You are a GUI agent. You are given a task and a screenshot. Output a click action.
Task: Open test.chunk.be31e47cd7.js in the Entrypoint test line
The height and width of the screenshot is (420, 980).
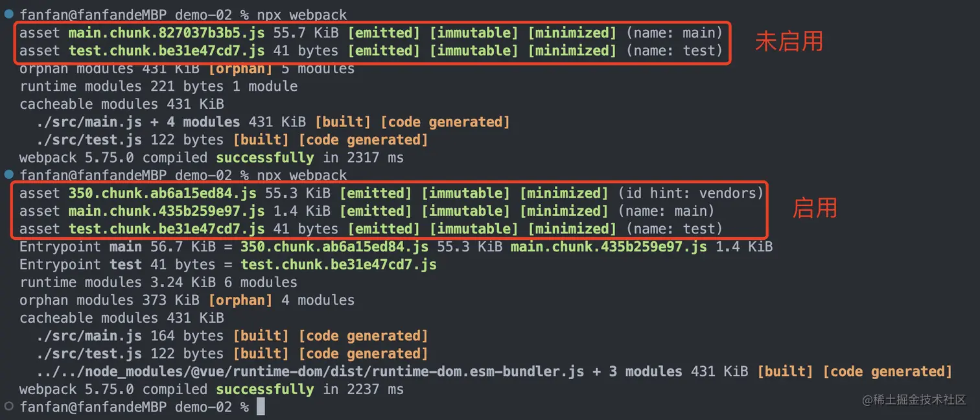click(338, 264)
